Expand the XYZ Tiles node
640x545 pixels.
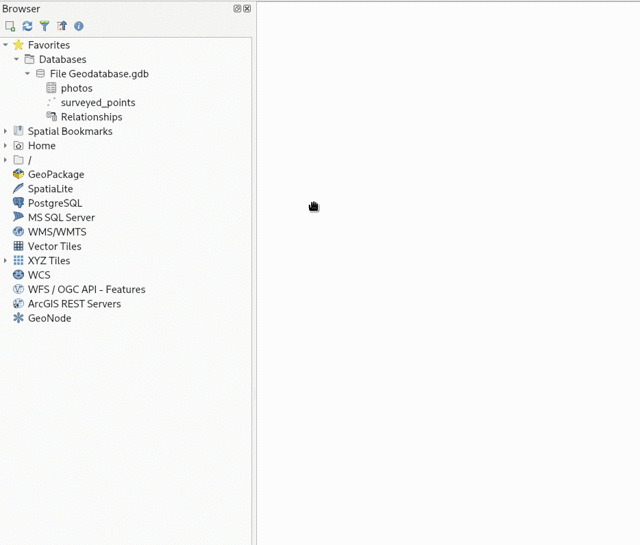coord(6,261)
